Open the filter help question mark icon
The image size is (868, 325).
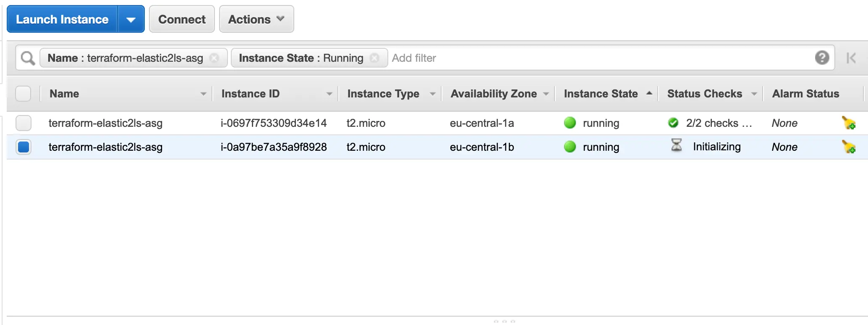click(x=822, y=58)
